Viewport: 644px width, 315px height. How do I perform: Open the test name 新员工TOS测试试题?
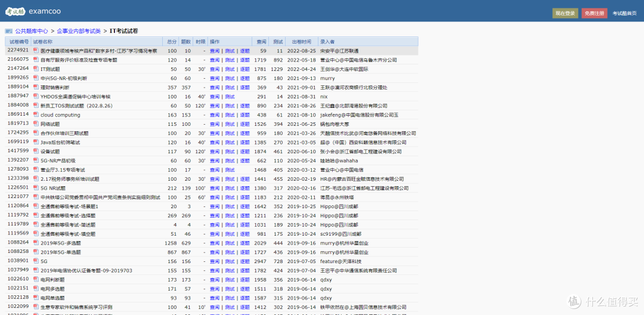(x=76, y=106)
